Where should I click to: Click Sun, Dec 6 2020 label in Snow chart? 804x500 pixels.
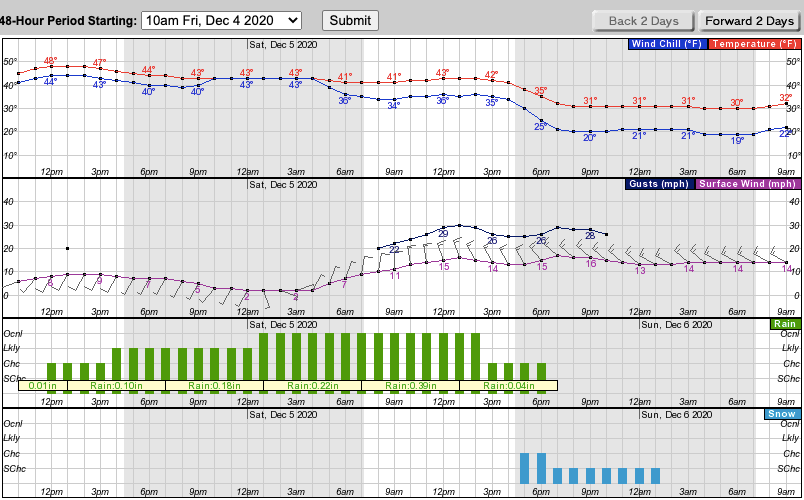676,414
